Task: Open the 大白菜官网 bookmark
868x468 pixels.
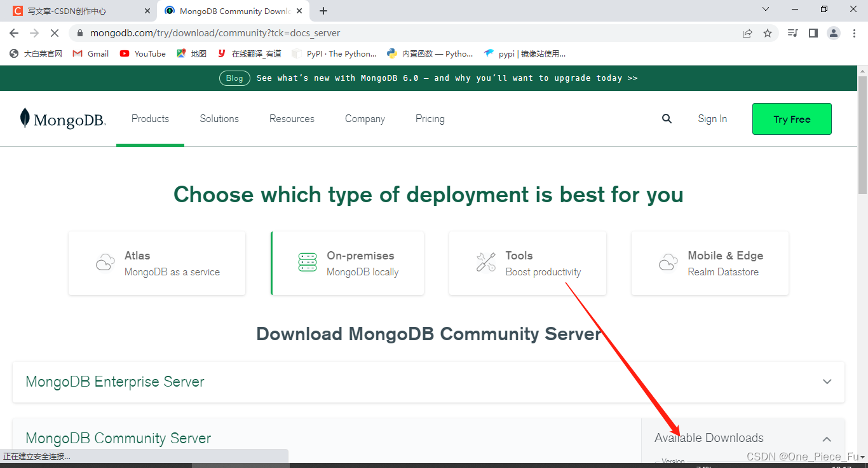Action: [36, 54]
